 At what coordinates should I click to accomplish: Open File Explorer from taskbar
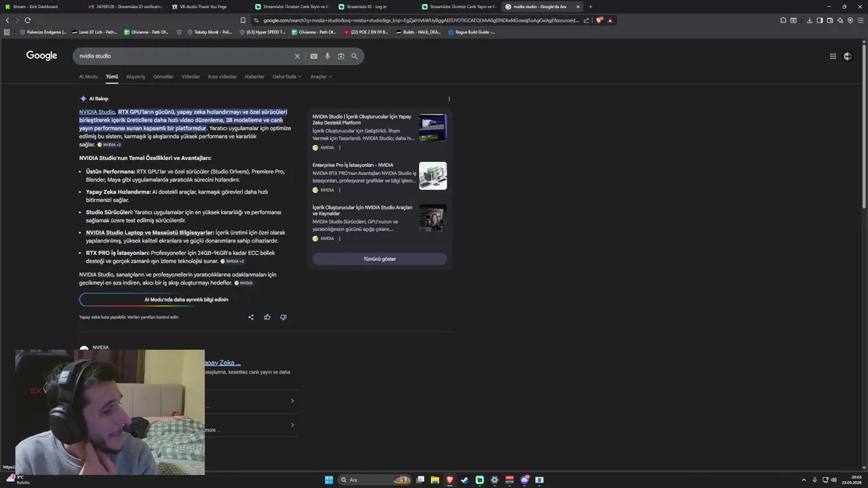coord(435,480)
